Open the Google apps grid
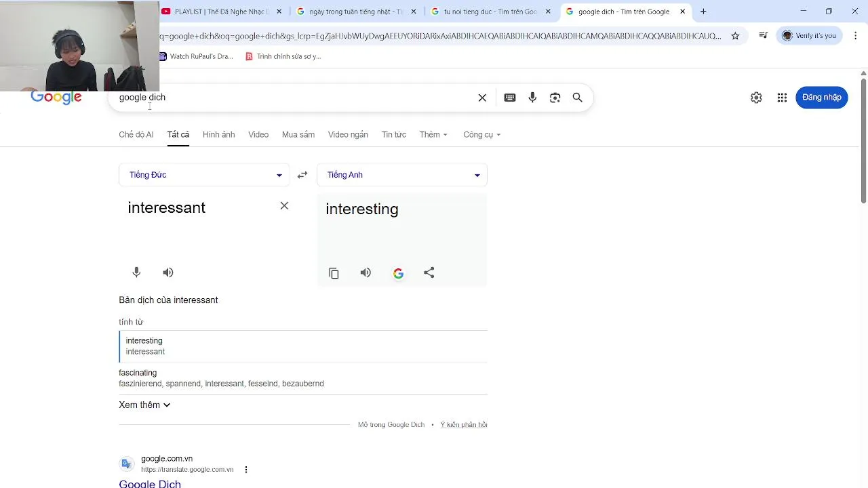The image size is (868, 488). point(782,98)
